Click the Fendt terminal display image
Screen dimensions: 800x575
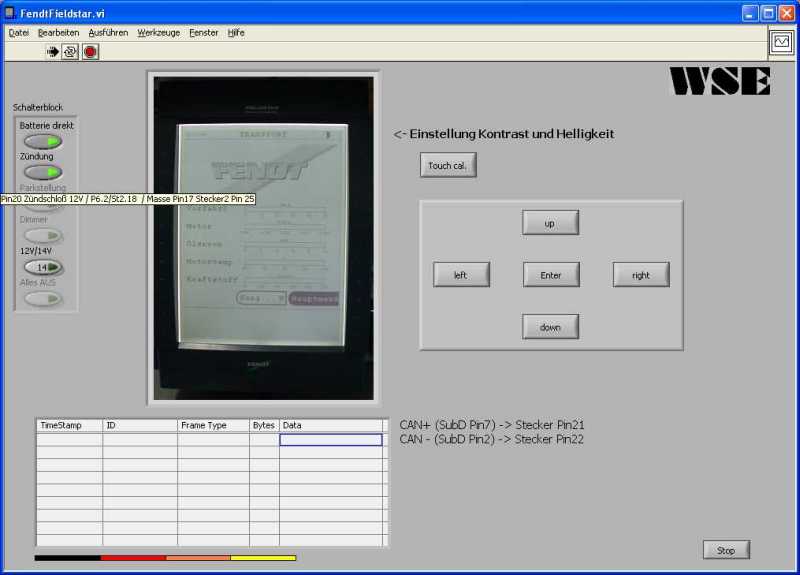264,238
